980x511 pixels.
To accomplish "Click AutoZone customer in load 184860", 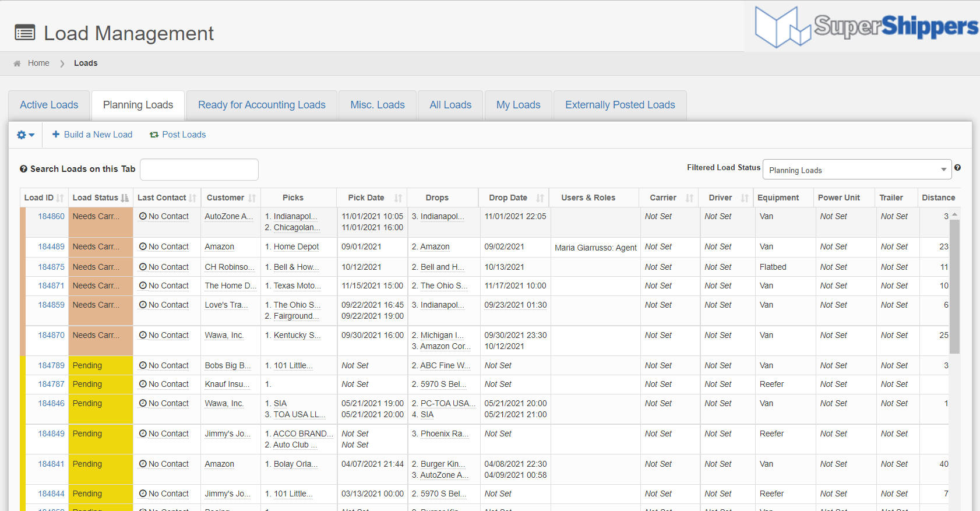I will (x=229, y=216).
